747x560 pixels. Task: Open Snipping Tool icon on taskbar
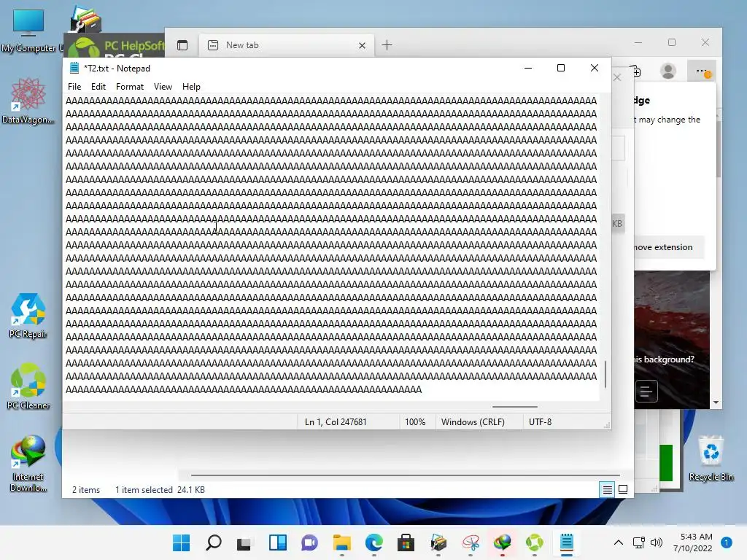471,542
